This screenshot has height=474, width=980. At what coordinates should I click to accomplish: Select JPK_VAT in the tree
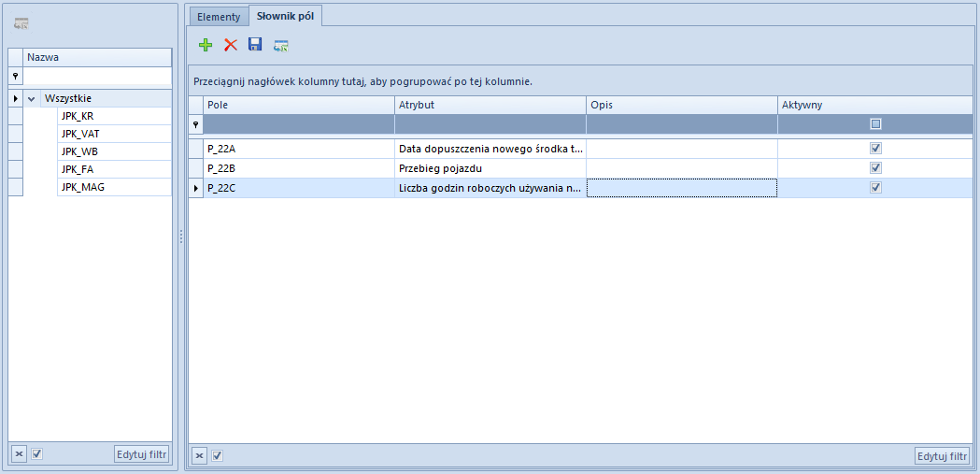click(114, 134)
